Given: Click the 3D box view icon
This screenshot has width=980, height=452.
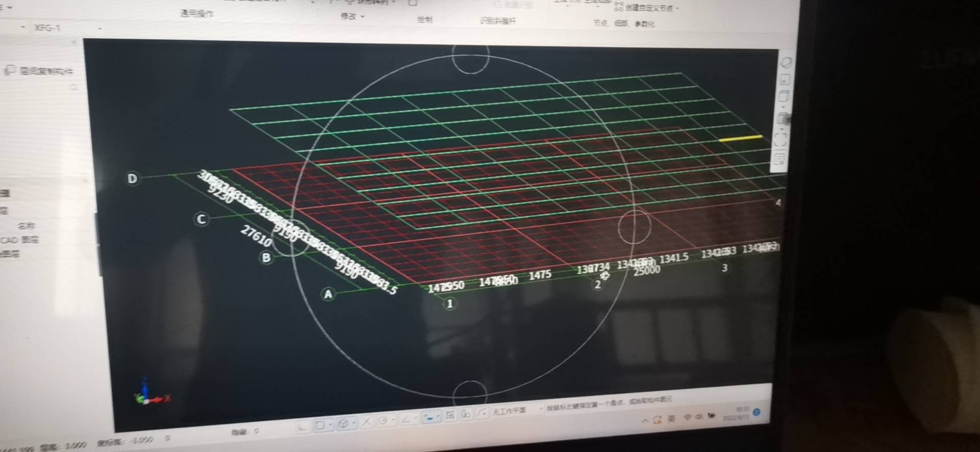Looking at the screenshot, I should tap(783, 96).
